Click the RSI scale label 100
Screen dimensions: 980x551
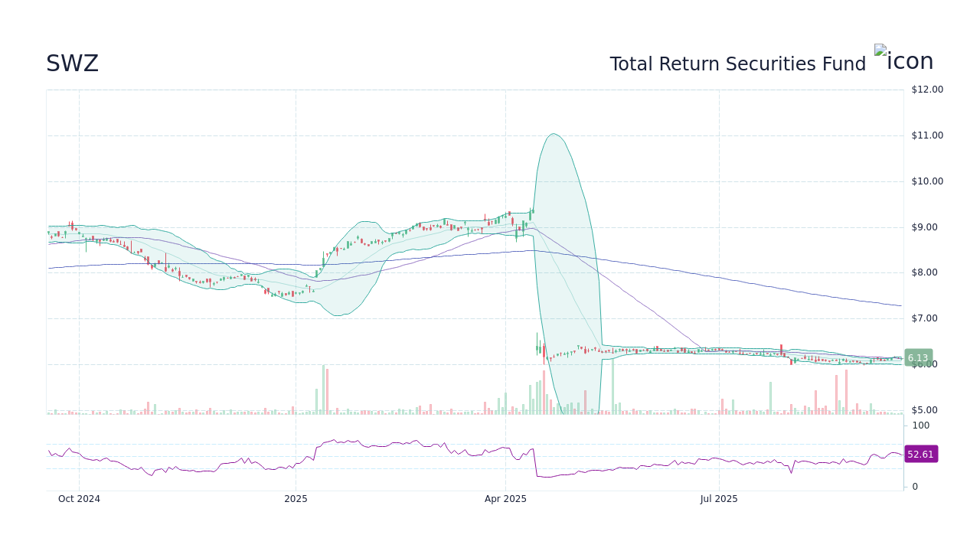(920, 425)
